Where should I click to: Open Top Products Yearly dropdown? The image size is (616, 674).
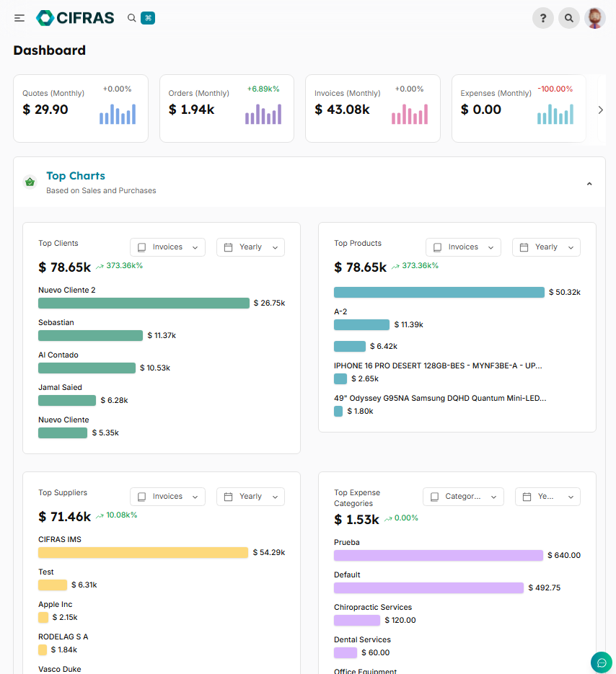click(x=546, y=247)
